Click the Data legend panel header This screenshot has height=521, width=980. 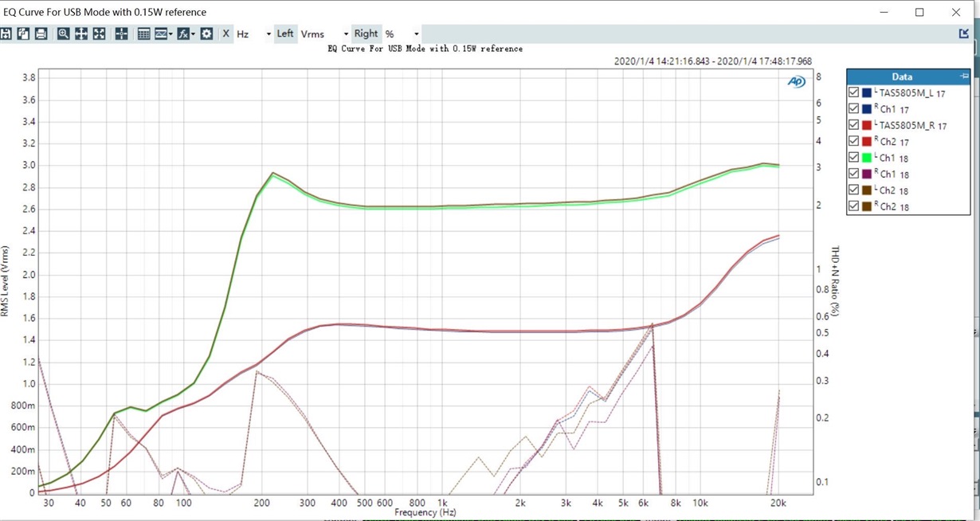902,76
